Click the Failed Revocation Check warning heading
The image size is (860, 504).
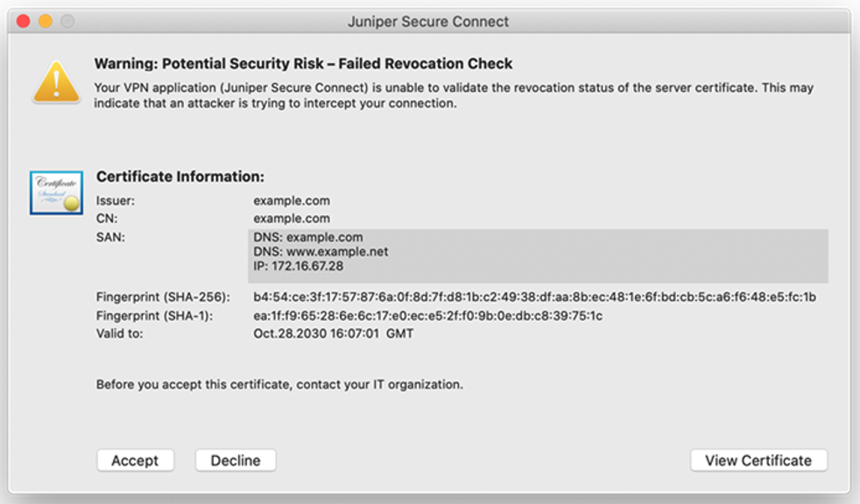[303, 64]
